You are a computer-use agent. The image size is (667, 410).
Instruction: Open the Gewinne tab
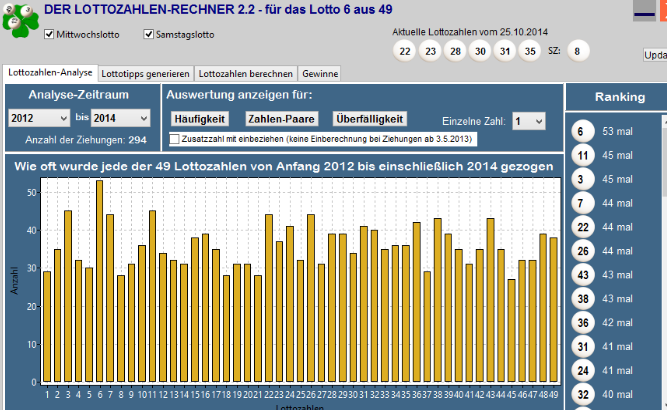(320, 74)
